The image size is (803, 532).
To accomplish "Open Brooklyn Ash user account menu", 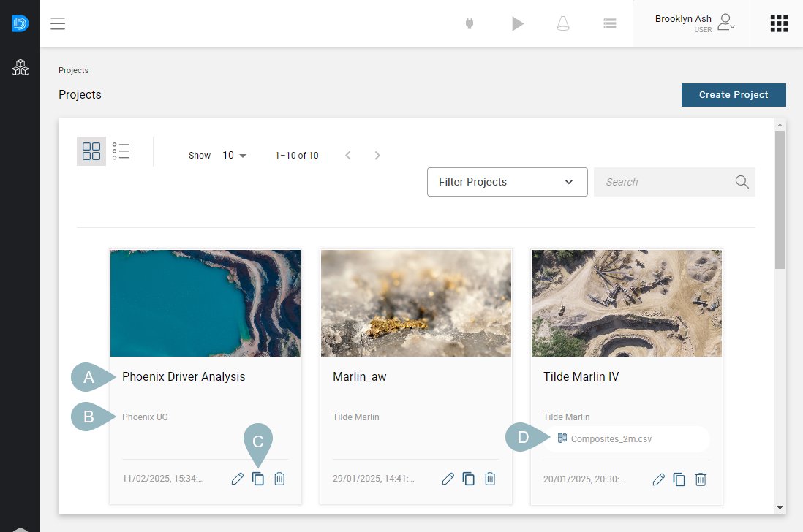I will click(693, 23).
